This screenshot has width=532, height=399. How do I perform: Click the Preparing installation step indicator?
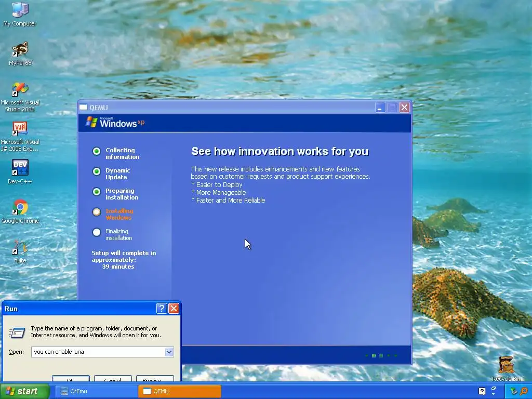[x=96, y=192]
